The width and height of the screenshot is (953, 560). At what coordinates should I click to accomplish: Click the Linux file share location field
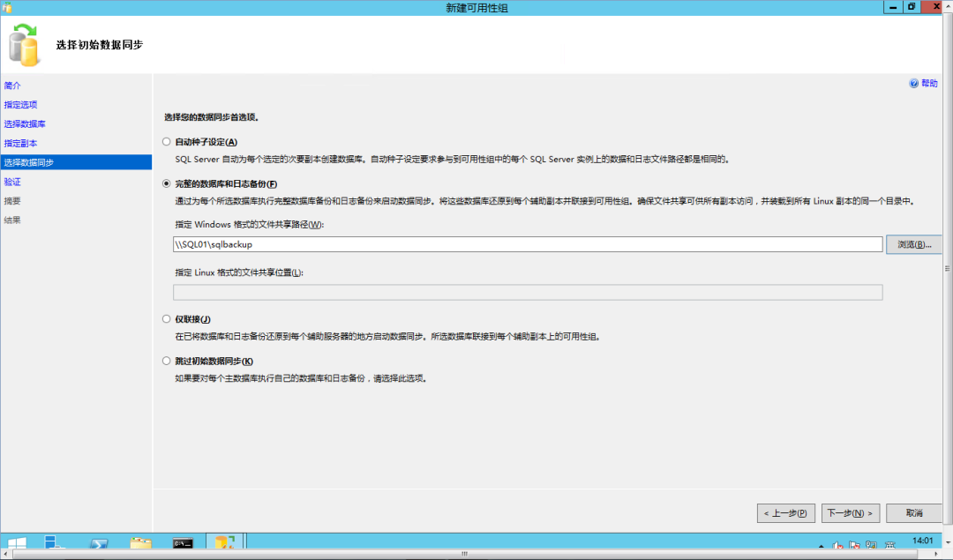point(528,292)
